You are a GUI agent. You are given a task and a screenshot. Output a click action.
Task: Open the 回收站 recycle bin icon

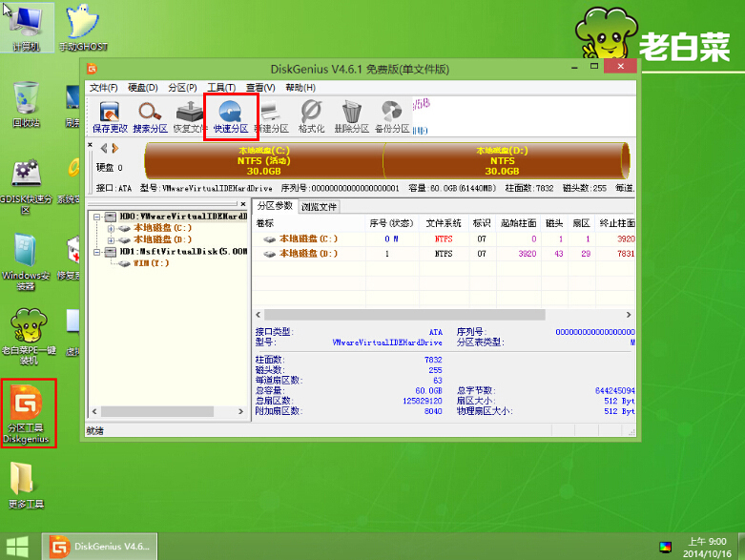pos(26,105)
